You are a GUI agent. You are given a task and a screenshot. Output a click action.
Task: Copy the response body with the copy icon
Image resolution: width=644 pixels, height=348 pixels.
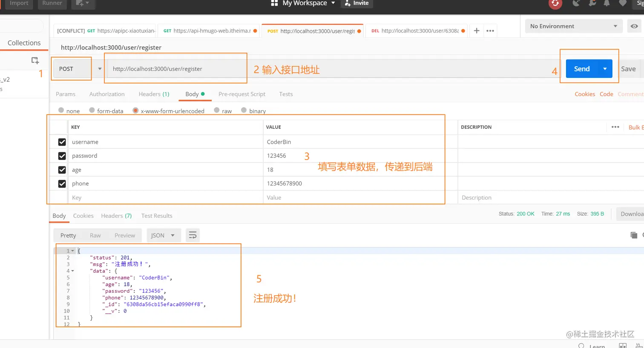tap(634, 235)
